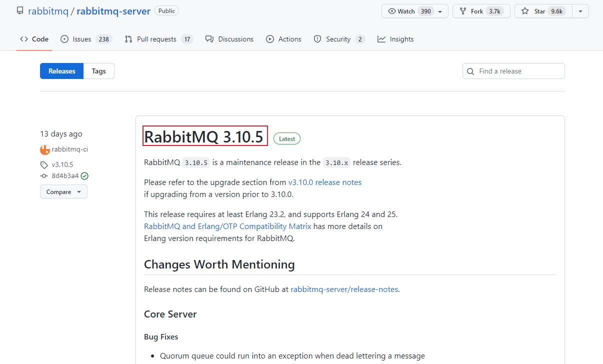The image size is (603, 364).
Task: Open the Security tab
Action: 339,39
